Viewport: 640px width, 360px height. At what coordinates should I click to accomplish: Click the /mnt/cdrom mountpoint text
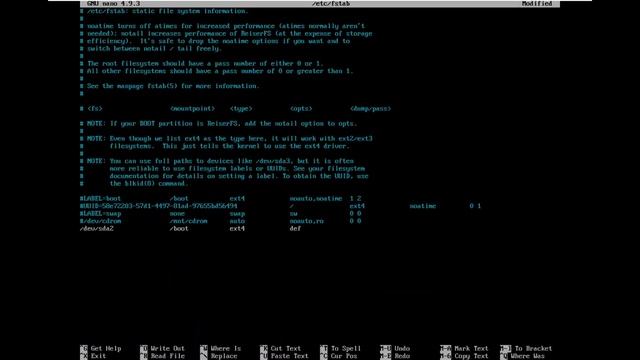tap(189, 221)
